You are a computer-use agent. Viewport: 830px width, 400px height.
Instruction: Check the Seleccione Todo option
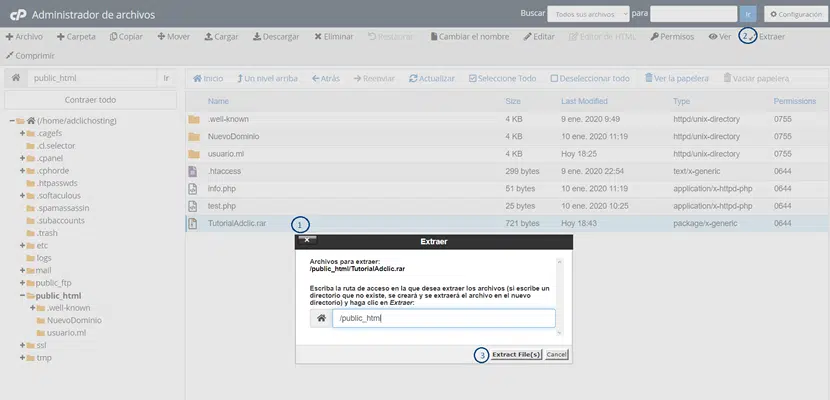472,78
